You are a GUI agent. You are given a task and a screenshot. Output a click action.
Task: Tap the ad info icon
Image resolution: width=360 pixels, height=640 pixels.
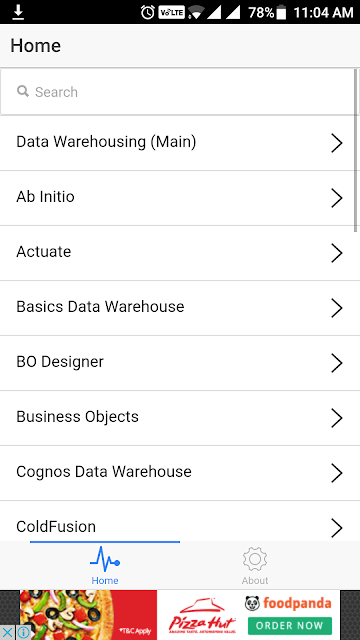23,632
